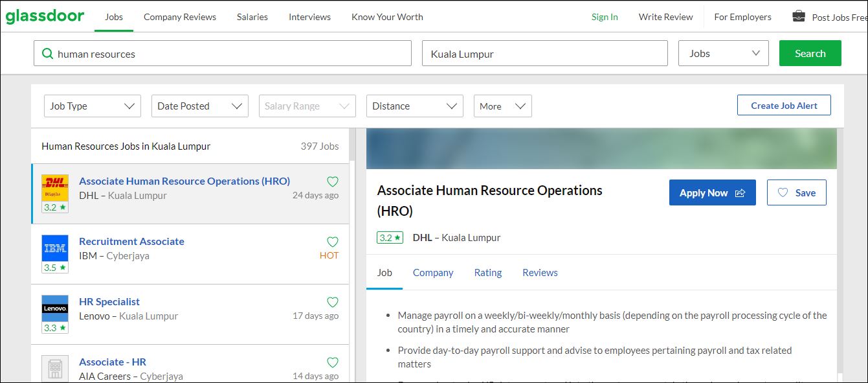Open the Date Posted filter dropdown
The image size is (868, 383).
pos(200,106)
